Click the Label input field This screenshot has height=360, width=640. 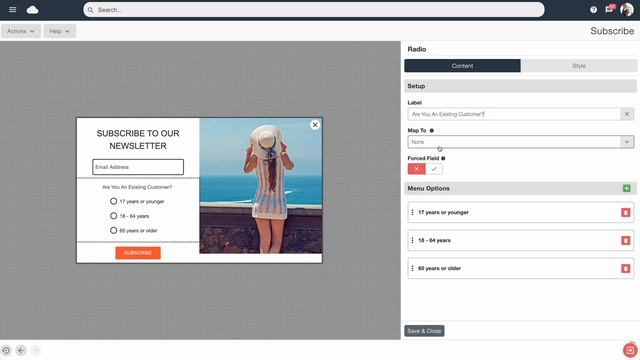(x=514, y=114)
